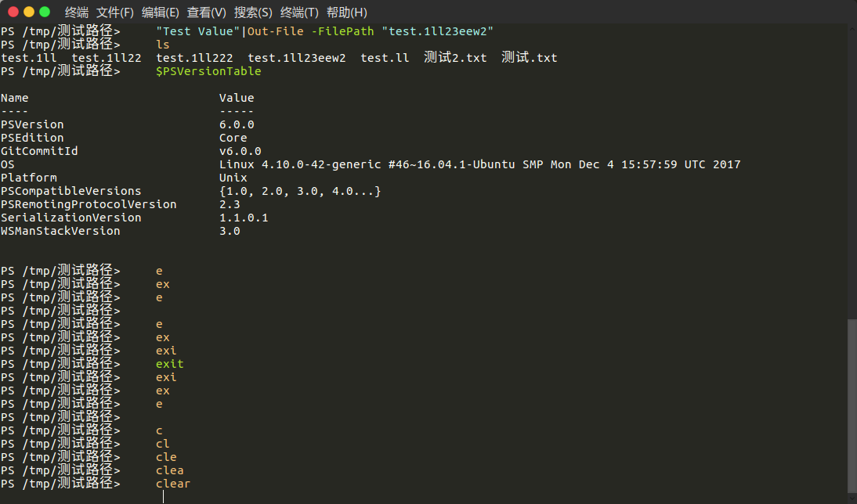The image size is (857, 504).
Task: Select the 测试2.txt filename in the listing
Action: point(455,57)
